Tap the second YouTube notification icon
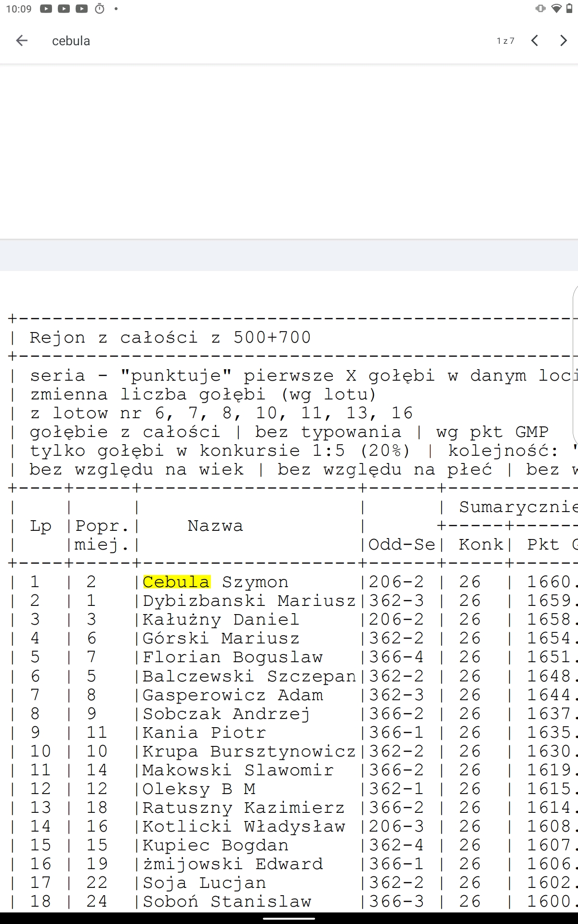Viewport: 578px width, 924px height. tap(64, 9)
